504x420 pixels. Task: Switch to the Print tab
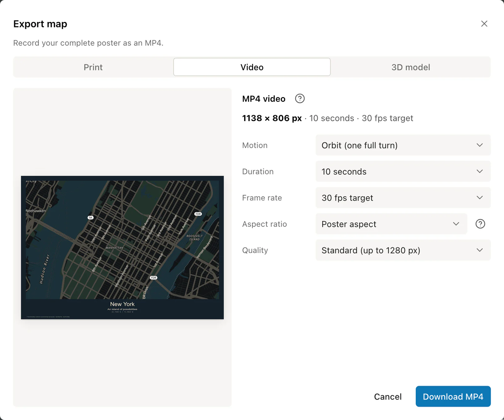point(93,67)
